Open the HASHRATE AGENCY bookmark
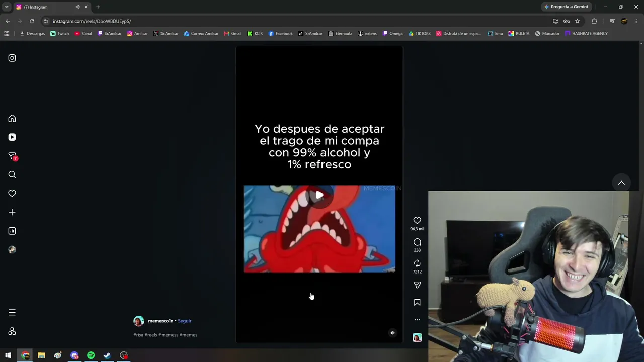The width and height of the screenshot is (644, 362). point(586,34)
